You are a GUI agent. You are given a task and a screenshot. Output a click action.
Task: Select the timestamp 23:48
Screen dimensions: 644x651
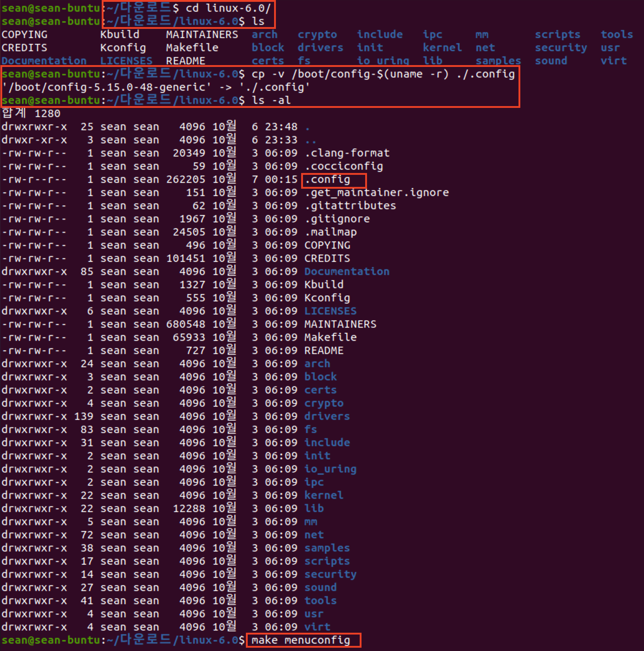[x=281, y=127]
